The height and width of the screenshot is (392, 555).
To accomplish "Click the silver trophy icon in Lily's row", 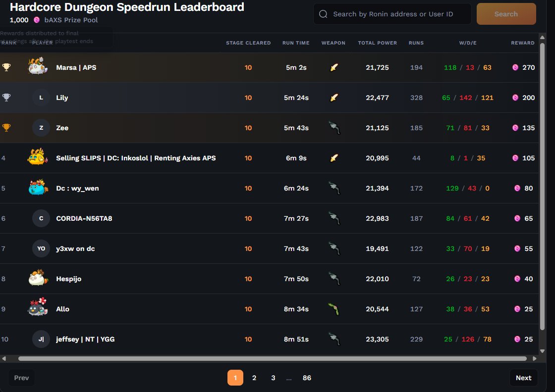I will pos(6,97).
